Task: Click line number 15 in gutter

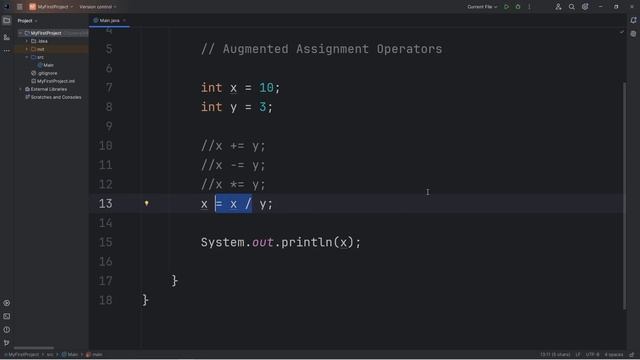Action: click(x=105, y=242)
